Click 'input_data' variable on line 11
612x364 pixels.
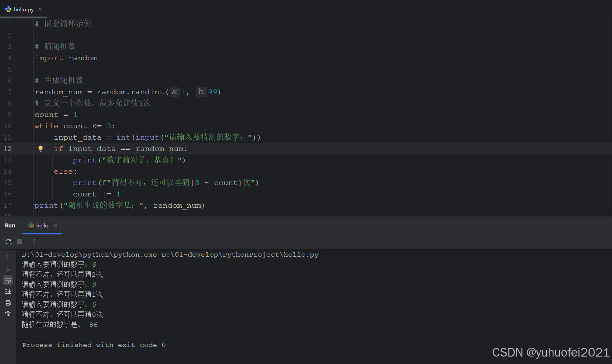78,137
